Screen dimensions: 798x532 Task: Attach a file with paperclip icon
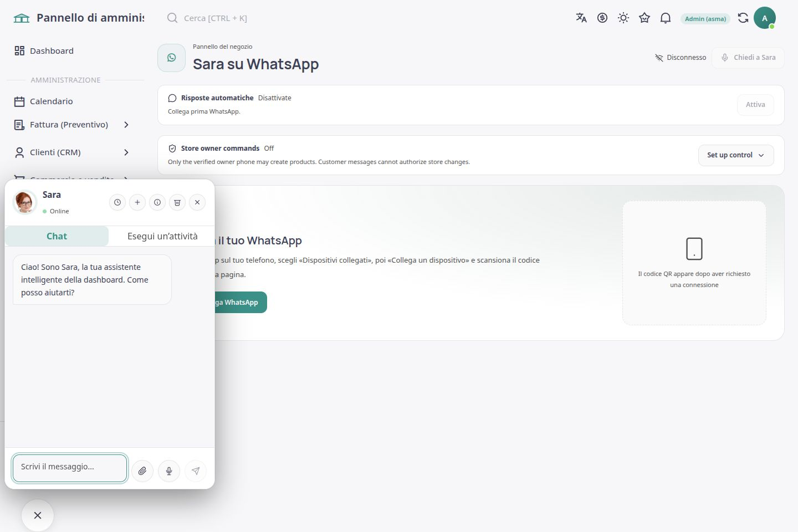coord(142,471)
